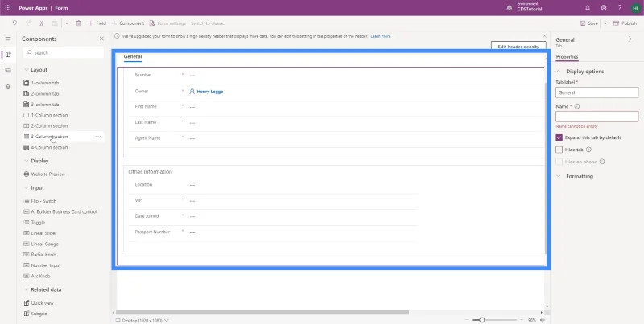Select the Tree view icon in left rail
This screenshot has width=644, height=324.
(8, 87)
